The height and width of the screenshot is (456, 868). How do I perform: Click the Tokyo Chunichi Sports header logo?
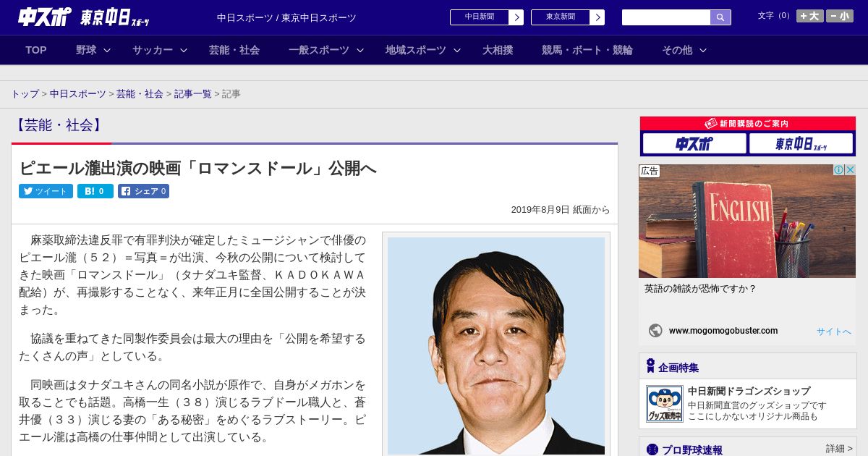pyautogui.click(x=115, y=18)
